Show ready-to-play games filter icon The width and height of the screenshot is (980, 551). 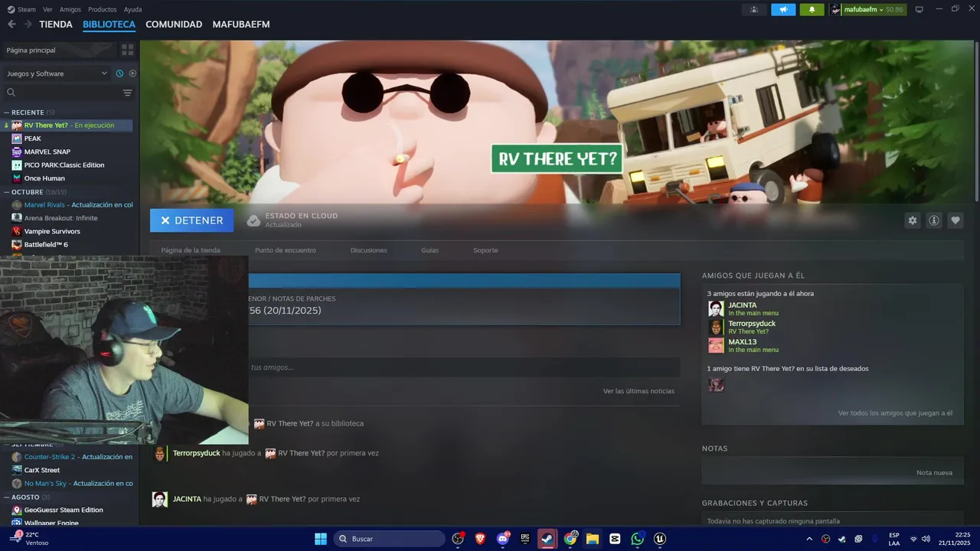point(132,73)
